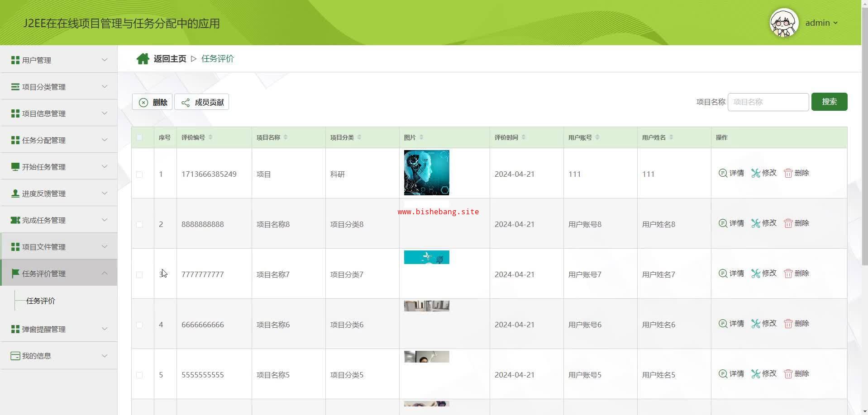Expand the 用户管理 chevron
868x415 pixels.
pos(105,60)
